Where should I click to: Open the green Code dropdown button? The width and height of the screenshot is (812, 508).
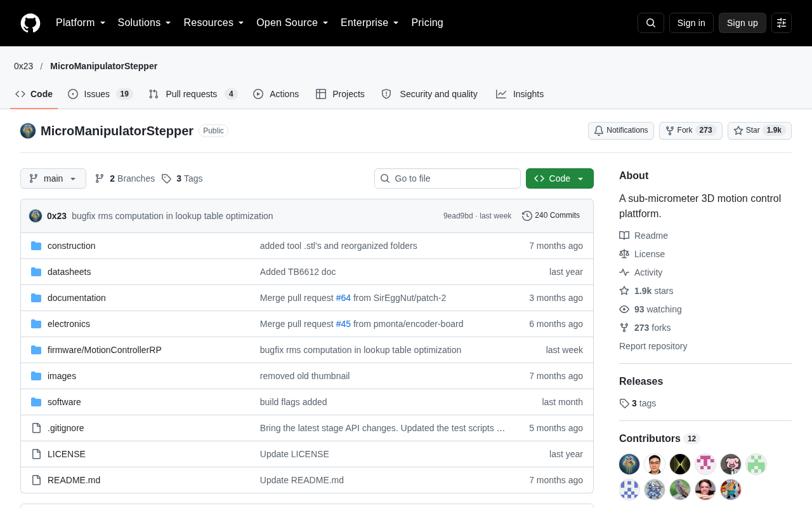[x=560, y=178]
